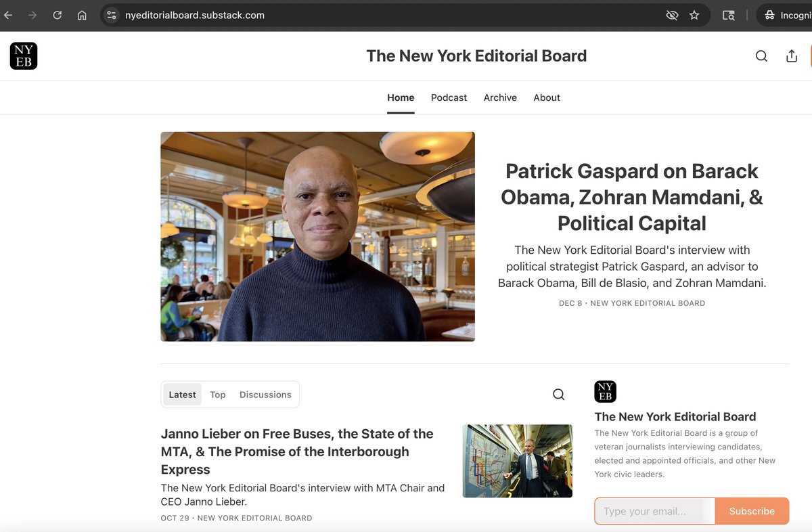Go to browser home icon
Viewport: 812px width, 532px height.
(82, 15)
